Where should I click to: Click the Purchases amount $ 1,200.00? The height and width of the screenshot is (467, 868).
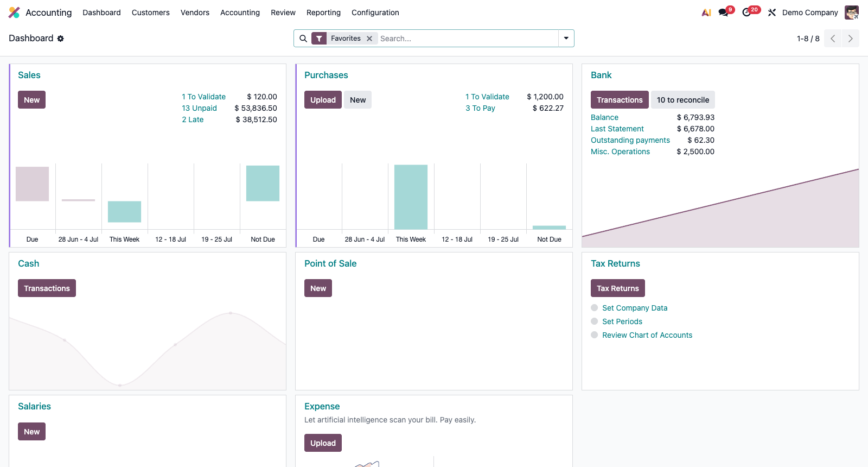[545, 97]
